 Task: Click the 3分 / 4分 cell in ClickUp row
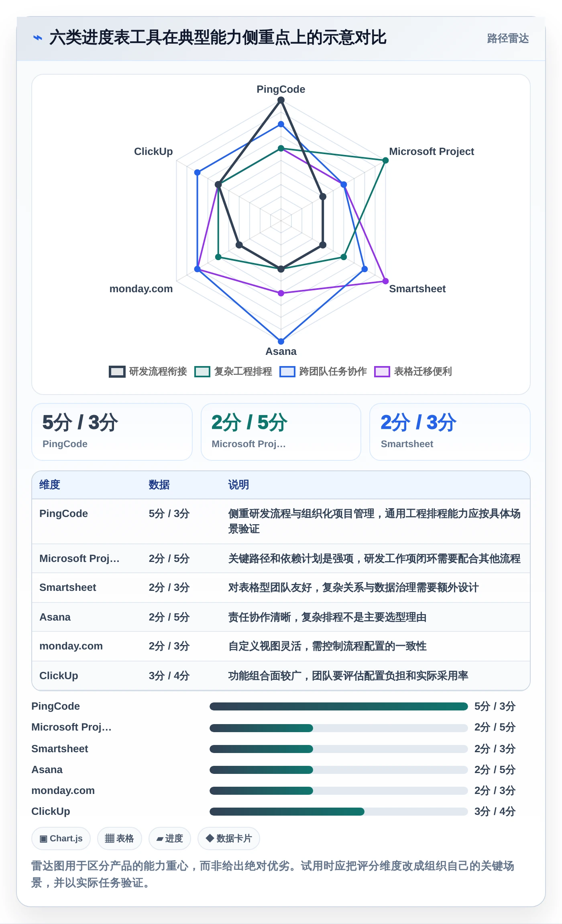coord(169,676)
